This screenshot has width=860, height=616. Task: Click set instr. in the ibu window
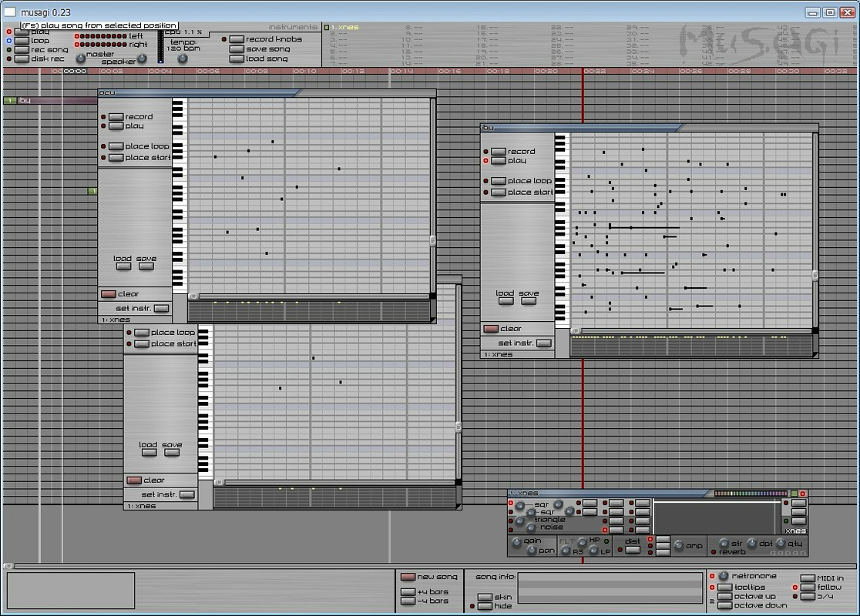pyautogui.click(x=543, y=343)
